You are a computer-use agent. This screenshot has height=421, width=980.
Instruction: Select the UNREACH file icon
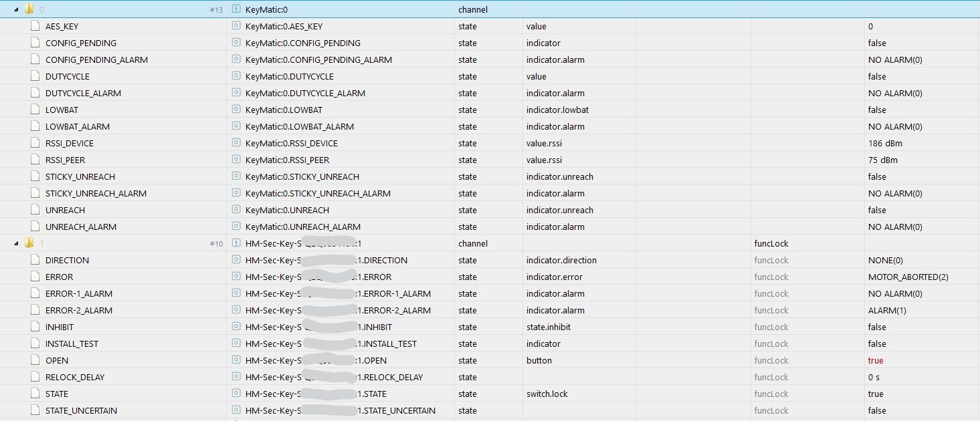[x=35, y=210]
